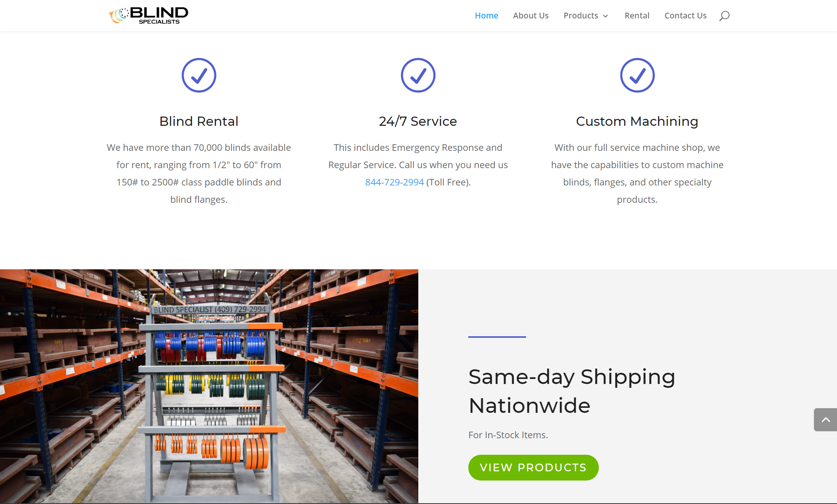The image size is (837, 504).
Task: Click the Blind Rental heading
Action: pyautogui.click(x=199, y=122)
